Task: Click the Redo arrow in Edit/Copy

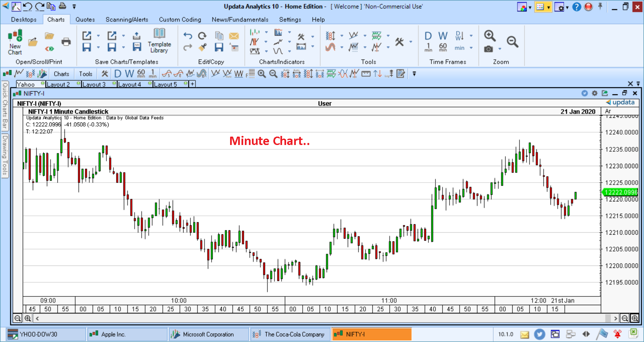Action: 188,47
